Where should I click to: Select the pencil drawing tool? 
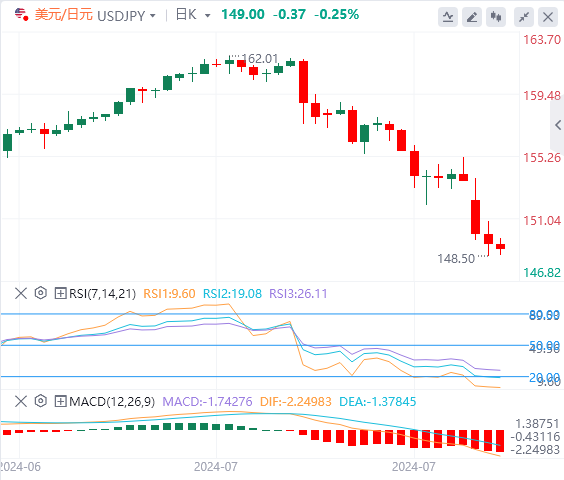(472, 17)
